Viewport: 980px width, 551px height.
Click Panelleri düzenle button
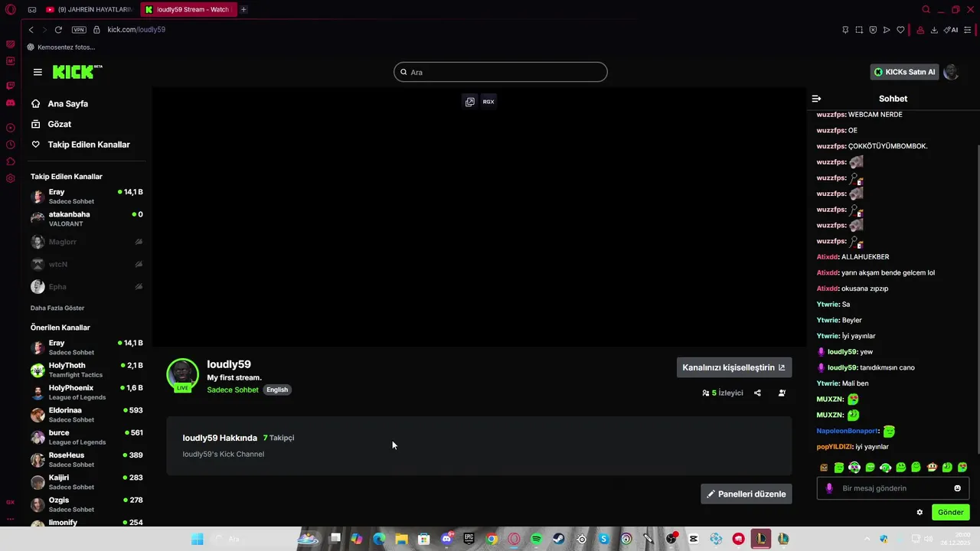click(x=746, y=494)
